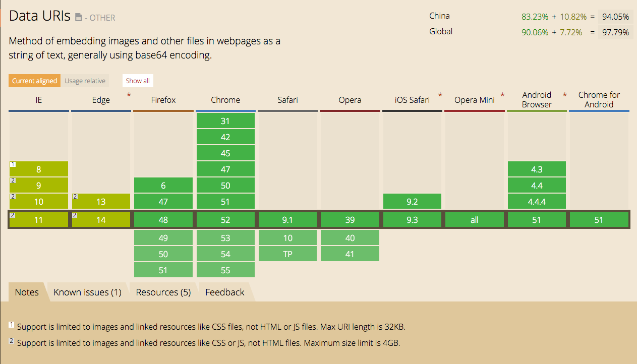Viewport: 637px width, 364px height.
Task: Click the Chrome 52 support cell
Action: pyautogui.click(x=225, y=220)
